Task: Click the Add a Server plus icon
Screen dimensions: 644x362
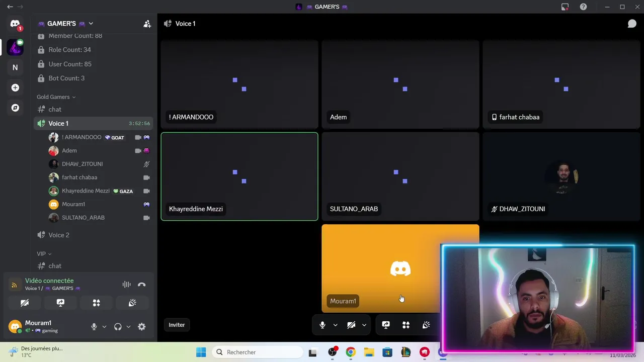Action: click(x=15, y=87)
